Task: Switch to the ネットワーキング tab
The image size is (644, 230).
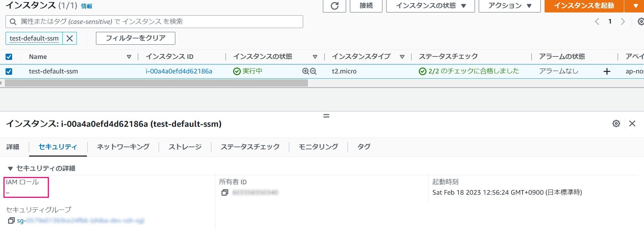Action: (123, 147)
